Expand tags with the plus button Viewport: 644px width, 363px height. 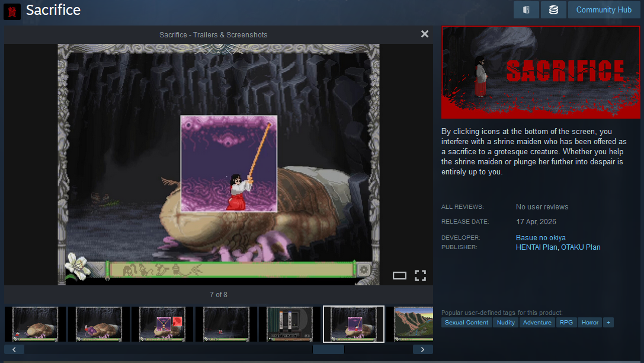point(608,322)
